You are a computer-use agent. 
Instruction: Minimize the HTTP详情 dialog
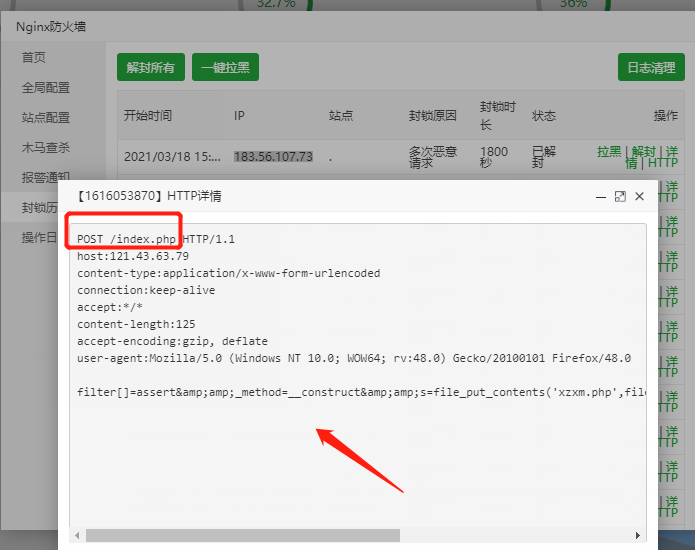[x=601, y=197]
